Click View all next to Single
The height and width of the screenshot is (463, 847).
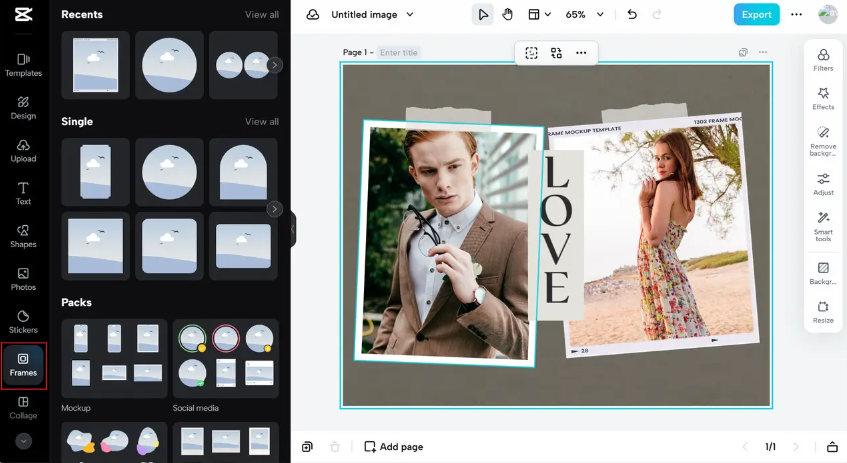(x=261, y=122)
